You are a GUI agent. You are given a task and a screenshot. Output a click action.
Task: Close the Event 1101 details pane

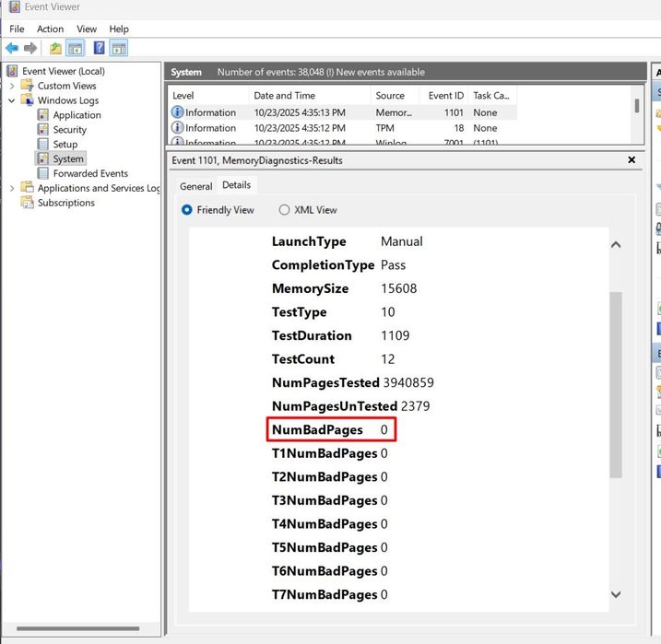[x=631, y=159]
